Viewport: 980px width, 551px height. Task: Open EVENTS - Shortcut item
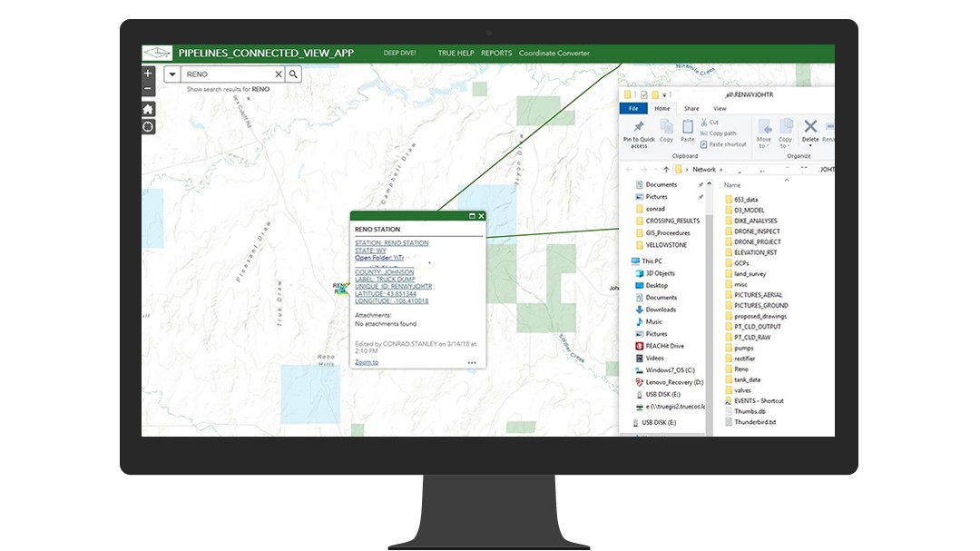click(758, 401)
